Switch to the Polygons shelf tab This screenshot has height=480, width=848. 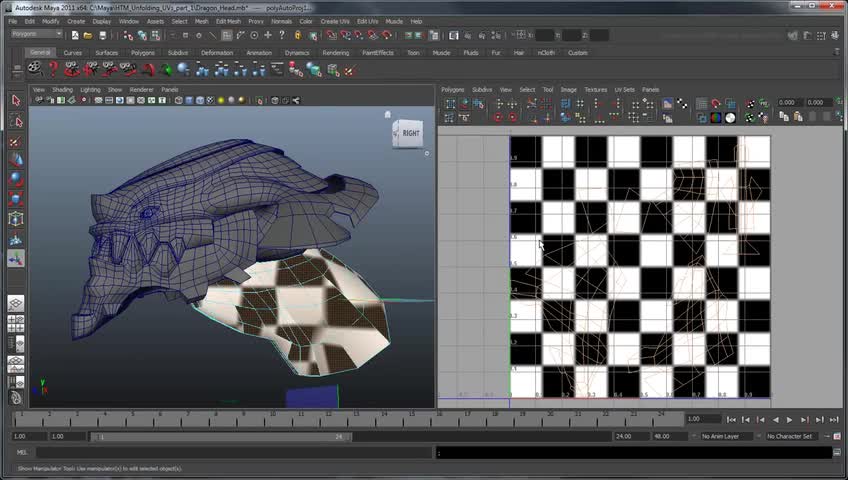point(143,53)
